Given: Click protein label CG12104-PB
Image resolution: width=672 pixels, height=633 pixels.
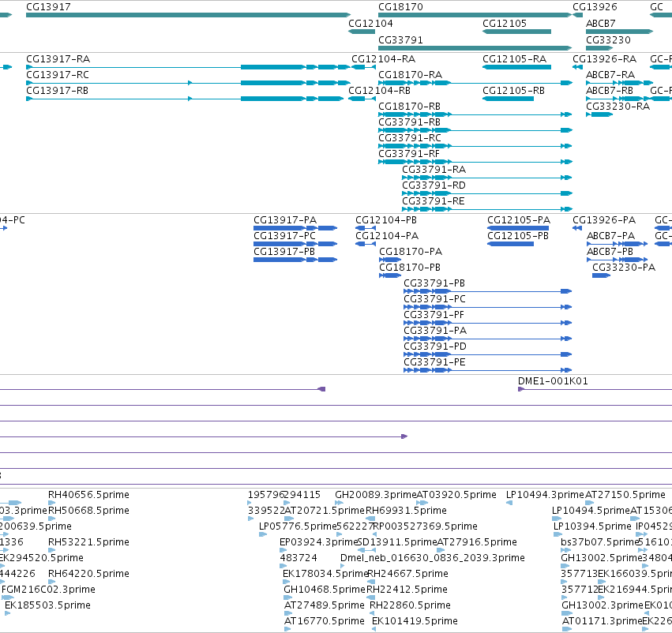Looking at the screenshot, I should point(386,220).
